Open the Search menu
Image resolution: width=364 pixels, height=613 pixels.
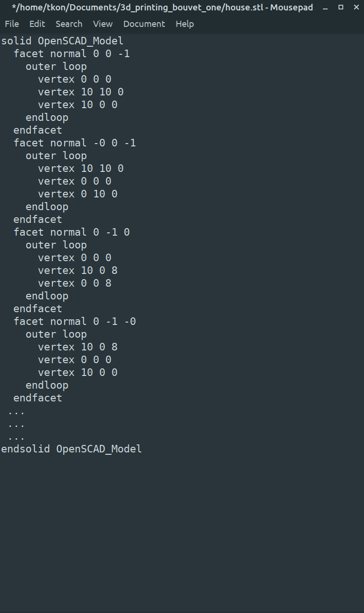tap(69, 24)
